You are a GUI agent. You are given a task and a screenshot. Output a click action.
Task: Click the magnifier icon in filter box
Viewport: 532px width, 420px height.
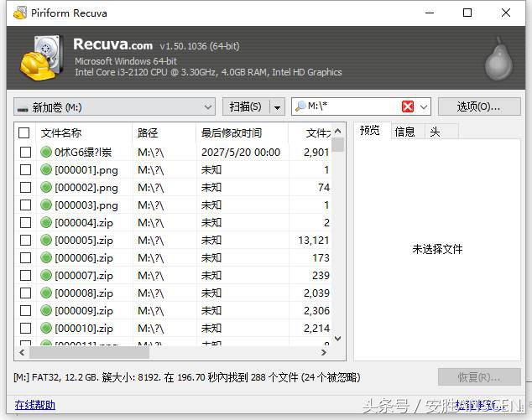[x=300, y=106]
